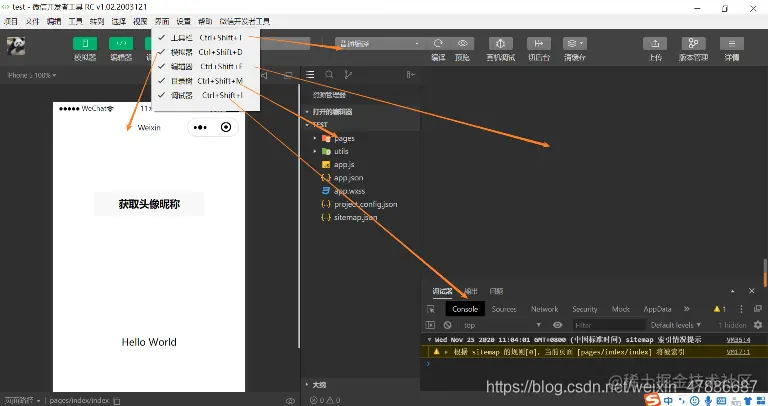This screenshot has height=406, width=768.
Task: Switch to the AppData tab
Action: coord(657,309)
